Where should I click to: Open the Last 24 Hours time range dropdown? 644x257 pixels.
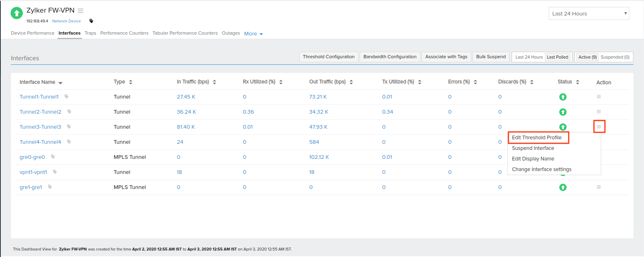coord(589,13)
